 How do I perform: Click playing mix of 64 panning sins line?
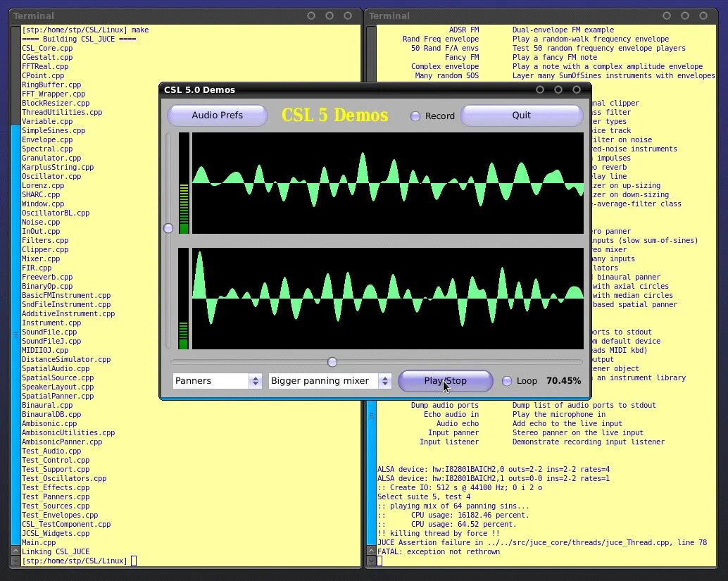click(453, 506)
